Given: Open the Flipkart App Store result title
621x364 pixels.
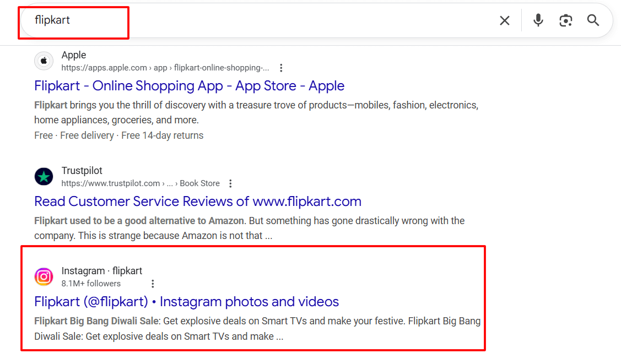Looking at the screenshot, I should (x=189, y=86).
